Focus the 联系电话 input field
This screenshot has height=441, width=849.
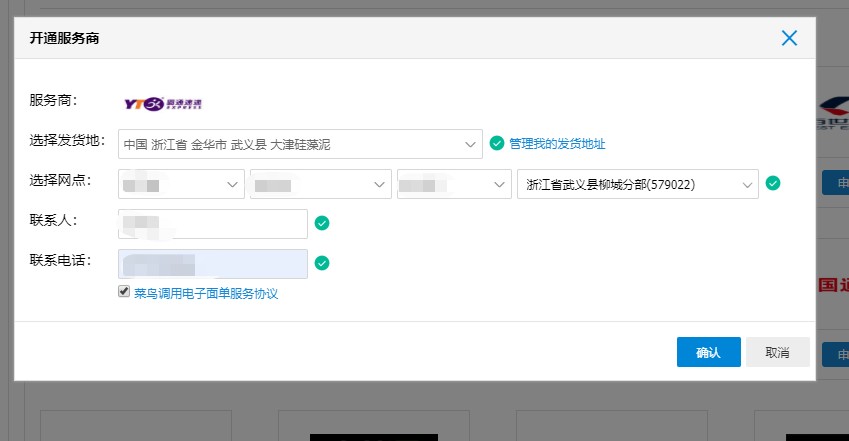tap(212, 263)
